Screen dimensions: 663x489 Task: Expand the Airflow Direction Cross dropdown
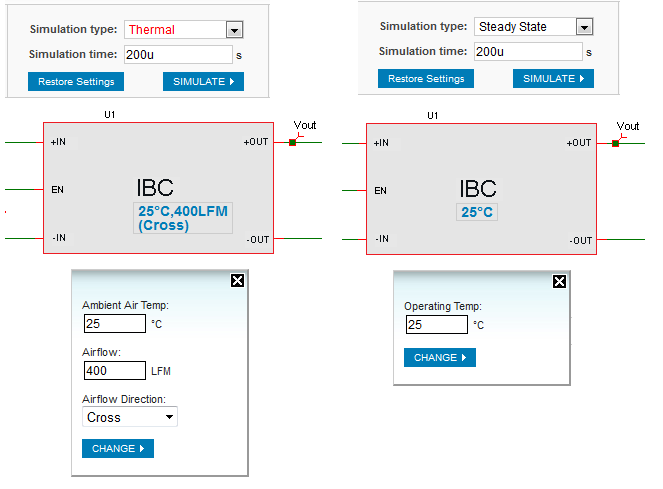coord(131,417)
